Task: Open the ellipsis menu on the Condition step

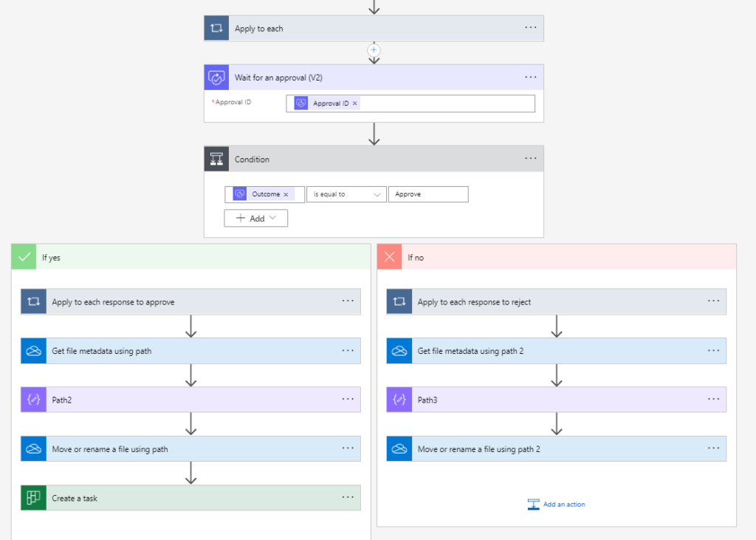Action: [530, 158]
